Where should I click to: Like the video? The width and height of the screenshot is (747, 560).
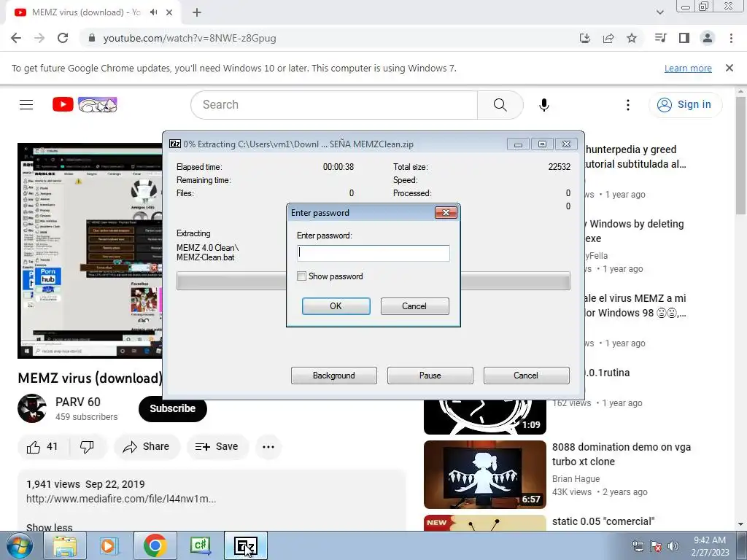(43, 447)
